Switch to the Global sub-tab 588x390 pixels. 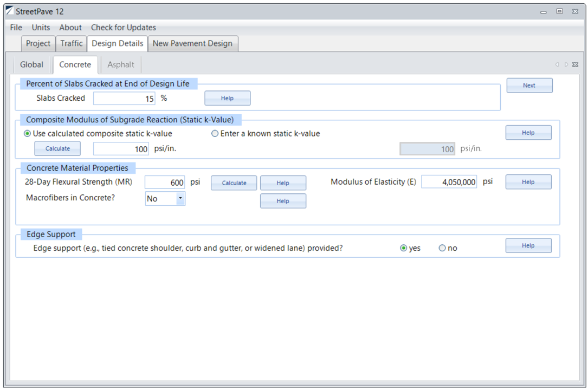(x=31, y=64)
